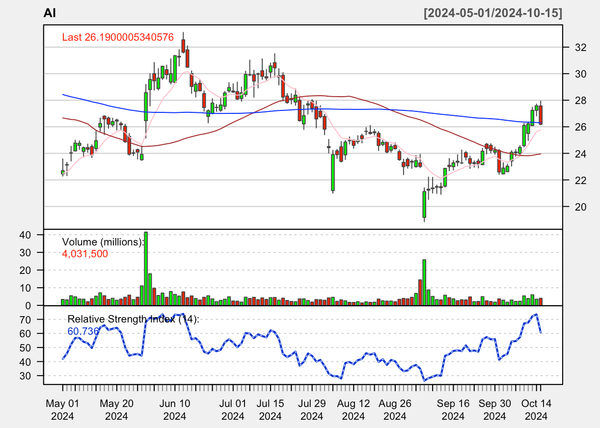Select the Aug 12 2024 axis date

click(353, 408)
